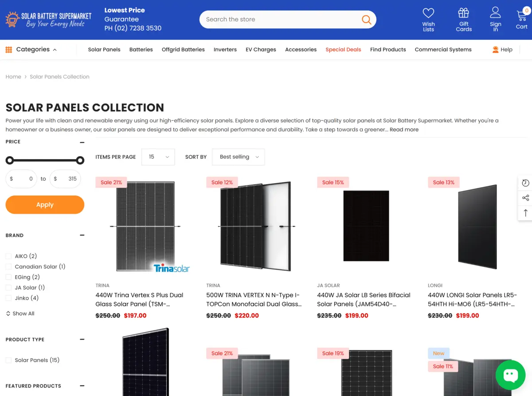Open the Gift Cards icon

click(464, 13)
